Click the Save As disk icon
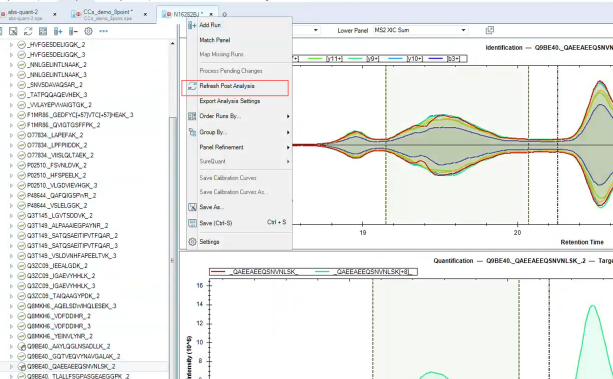The width and height of the screenshot is (613, 379). coord(192,207)
